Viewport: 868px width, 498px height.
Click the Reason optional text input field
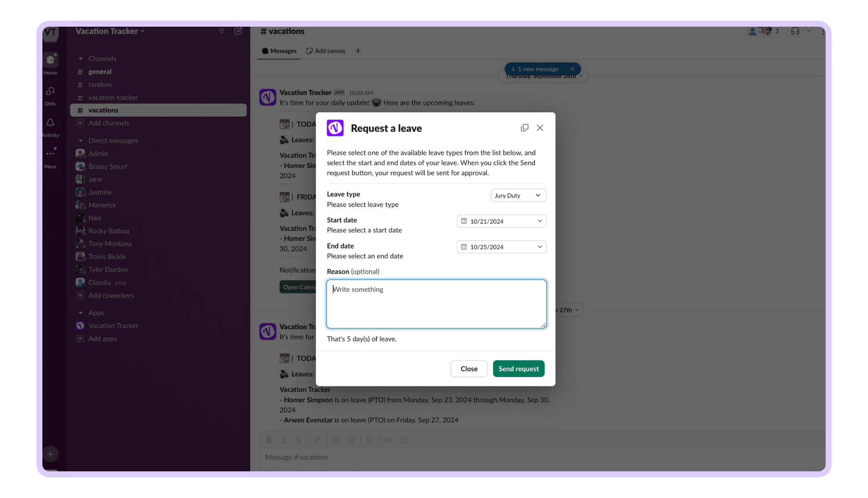pos(436,303)
